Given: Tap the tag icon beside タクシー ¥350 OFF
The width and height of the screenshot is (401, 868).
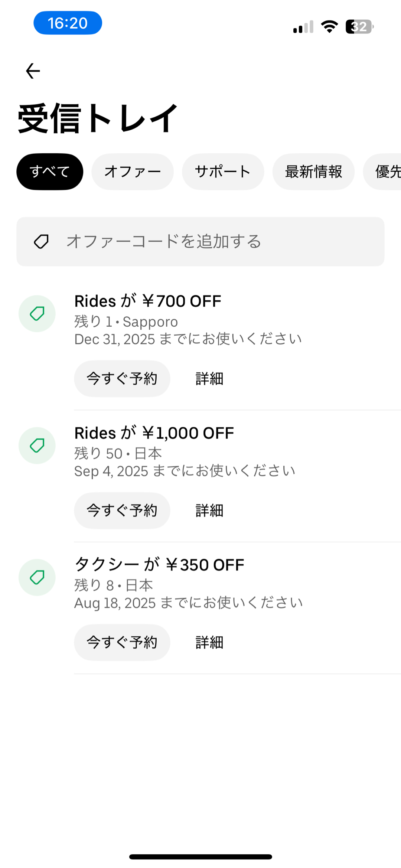Looking at the screenshot, I should [37, 577].
